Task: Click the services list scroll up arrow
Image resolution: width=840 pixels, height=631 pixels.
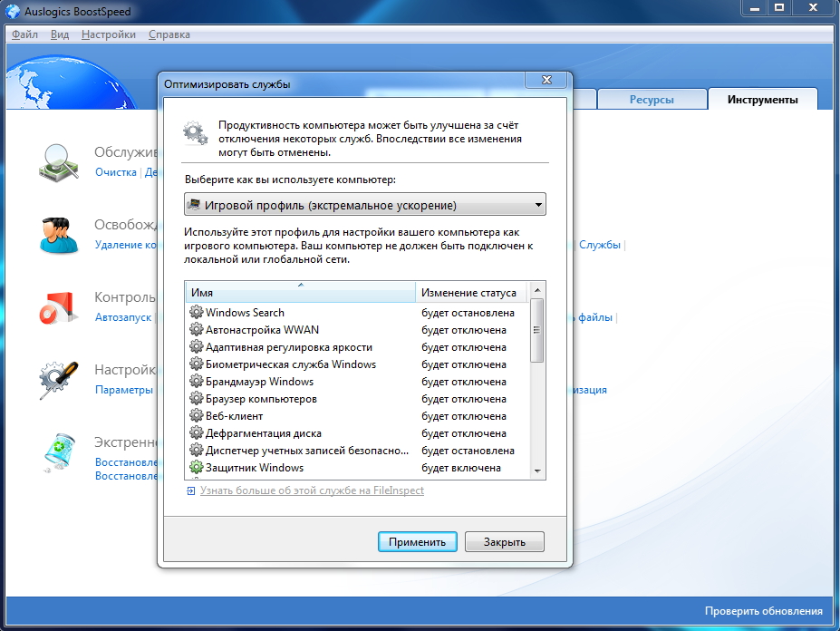Action: pyautogui.click(x=537, y=290)
